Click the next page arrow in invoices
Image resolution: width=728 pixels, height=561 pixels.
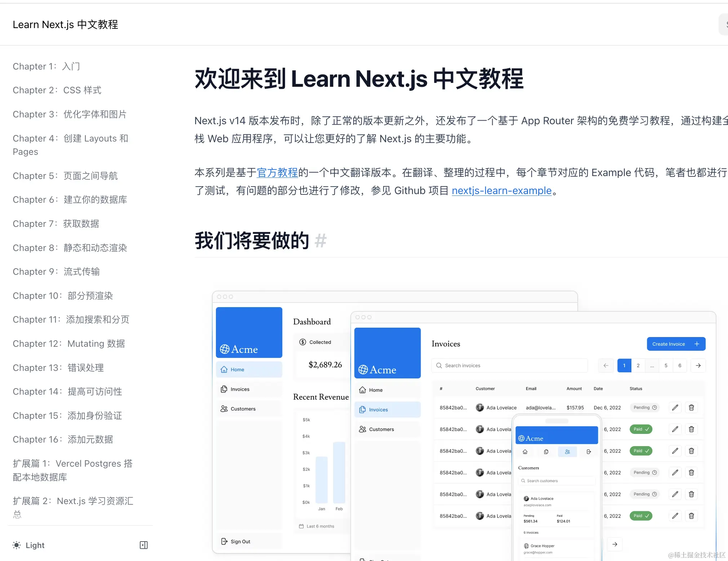(698, 365)
